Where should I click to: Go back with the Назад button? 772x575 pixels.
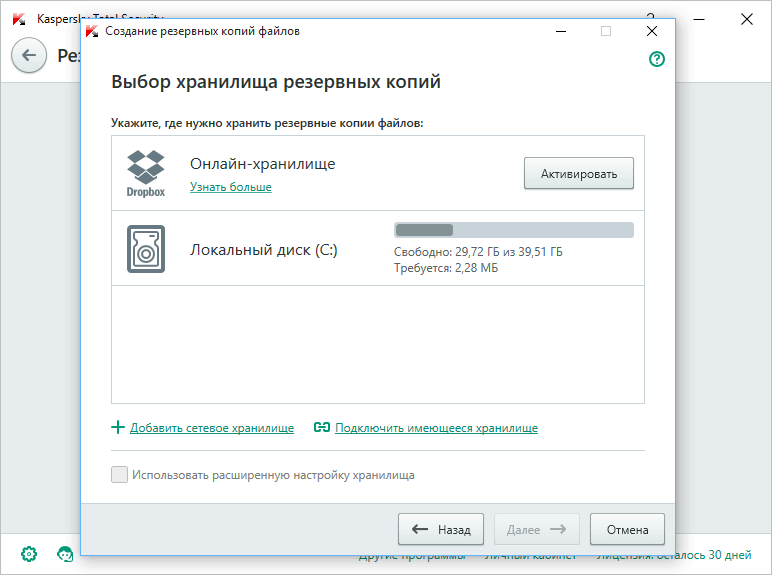[x=441, y=529]
